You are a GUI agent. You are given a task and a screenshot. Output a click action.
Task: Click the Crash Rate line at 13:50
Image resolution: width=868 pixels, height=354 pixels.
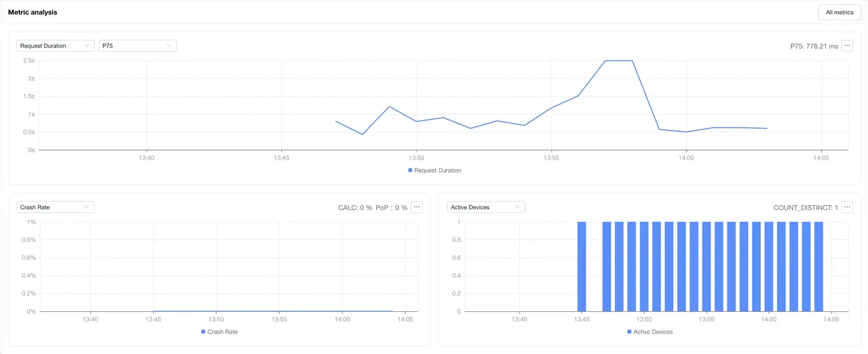tap(216, 311)
